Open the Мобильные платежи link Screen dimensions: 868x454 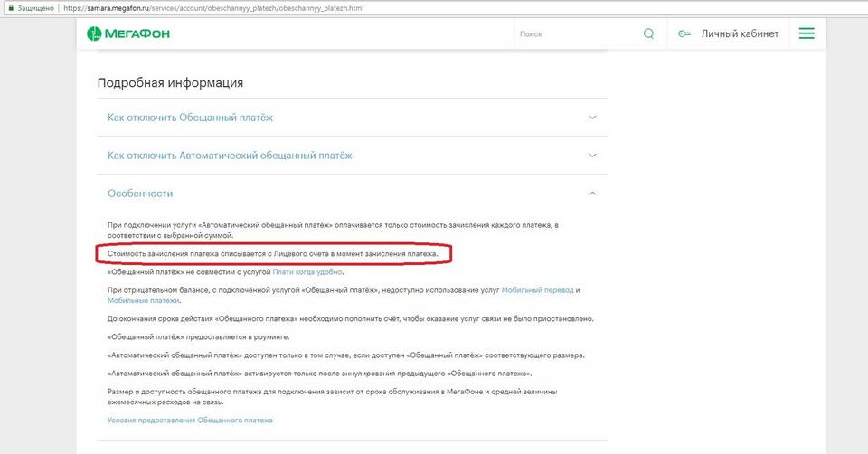pyautogui.click(x=144, y=300)
